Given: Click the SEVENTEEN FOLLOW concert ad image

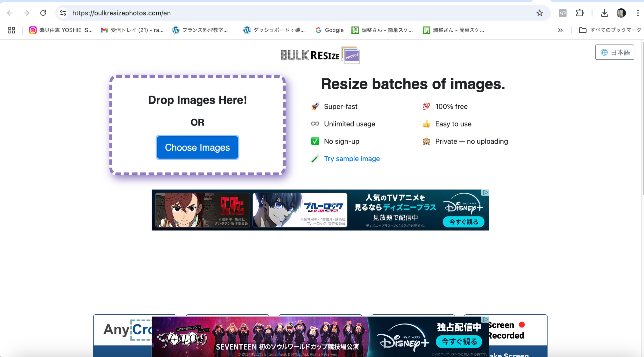Looking at the screenshot, I should click(x=260, y=337).
